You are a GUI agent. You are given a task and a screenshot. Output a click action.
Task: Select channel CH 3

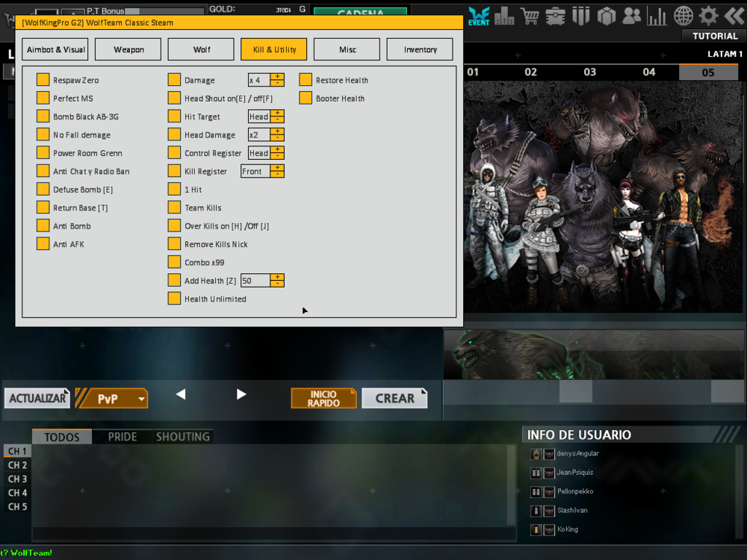pyautogui.click(x=17, y=479)
